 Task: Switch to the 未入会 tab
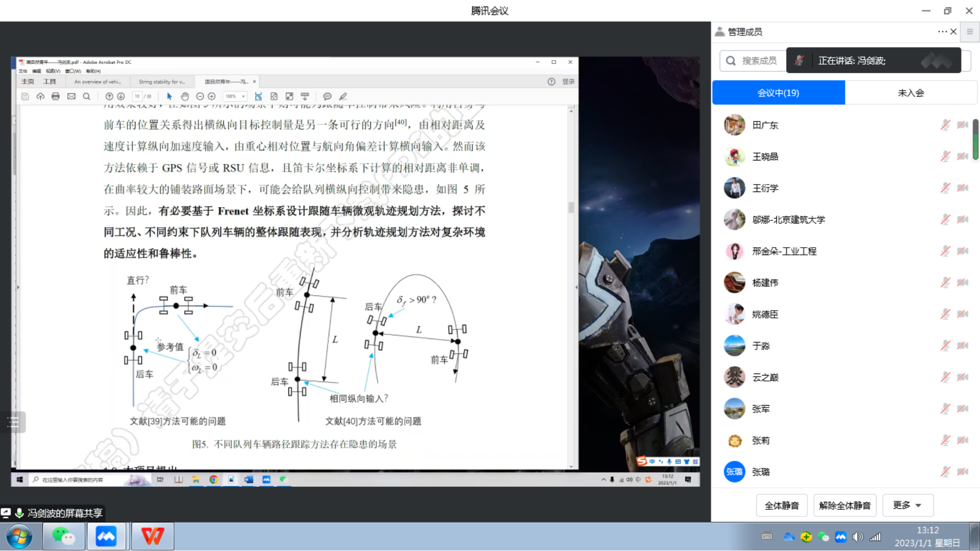911,93
